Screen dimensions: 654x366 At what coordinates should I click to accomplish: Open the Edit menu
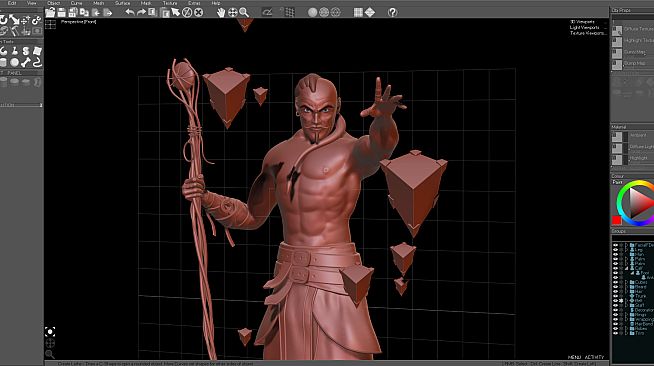tap(12, 3)
